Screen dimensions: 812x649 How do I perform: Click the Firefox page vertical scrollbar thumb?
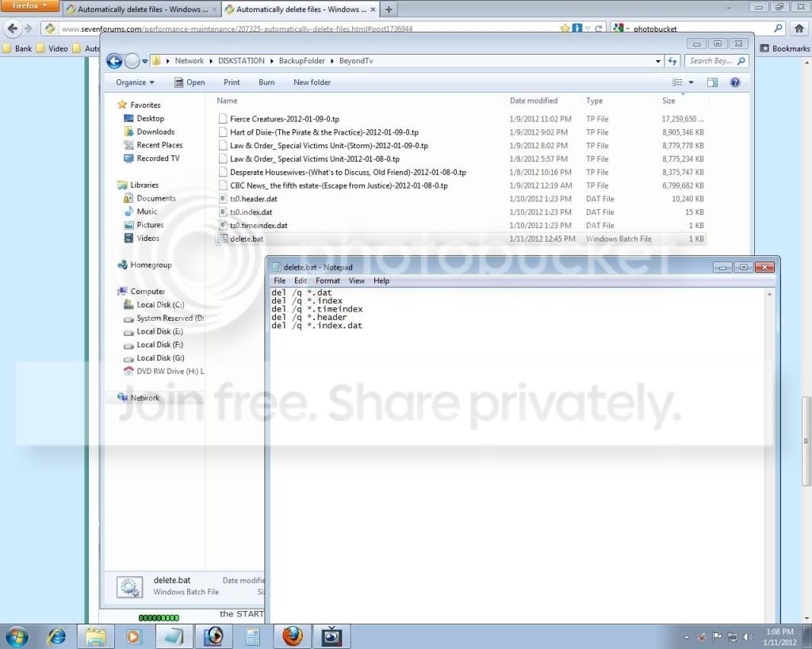tap(806, 441)
